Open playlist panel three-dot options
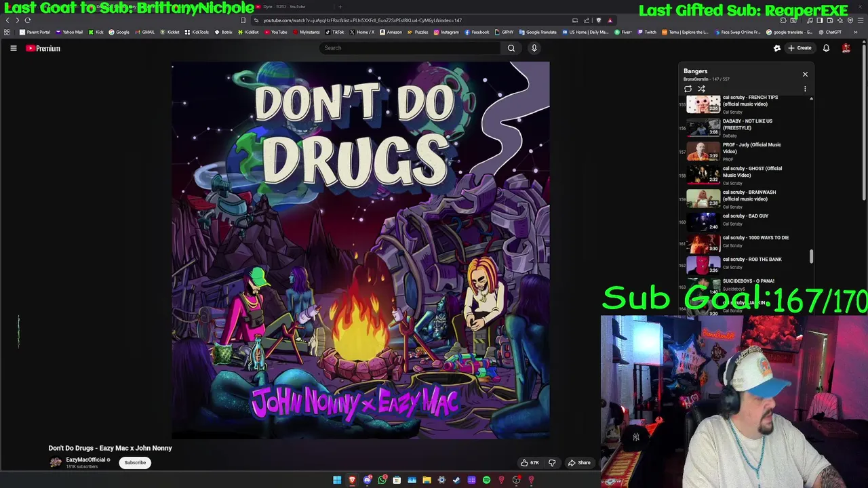This screenshot has height=488, width=868. [805, 89]
